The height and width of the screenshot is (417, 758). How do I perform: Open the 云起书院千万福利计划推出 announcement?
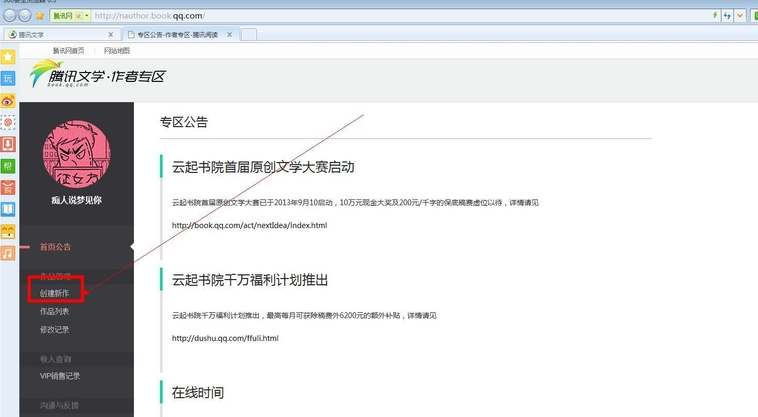pos(250,280)
